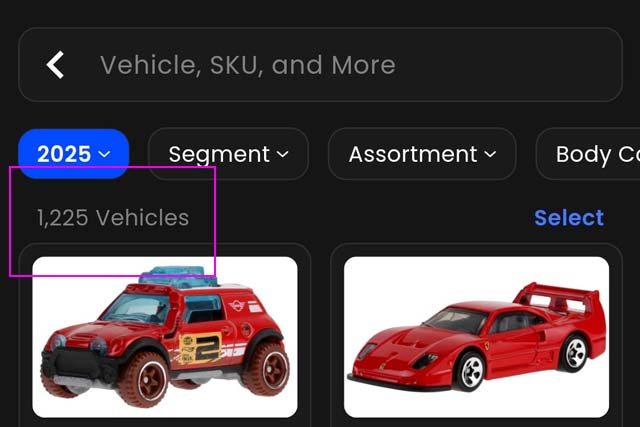Click the MINI wings logo on the car door
Image resolution: width=640 pixels, height=427 pixels.
[236, 305]
